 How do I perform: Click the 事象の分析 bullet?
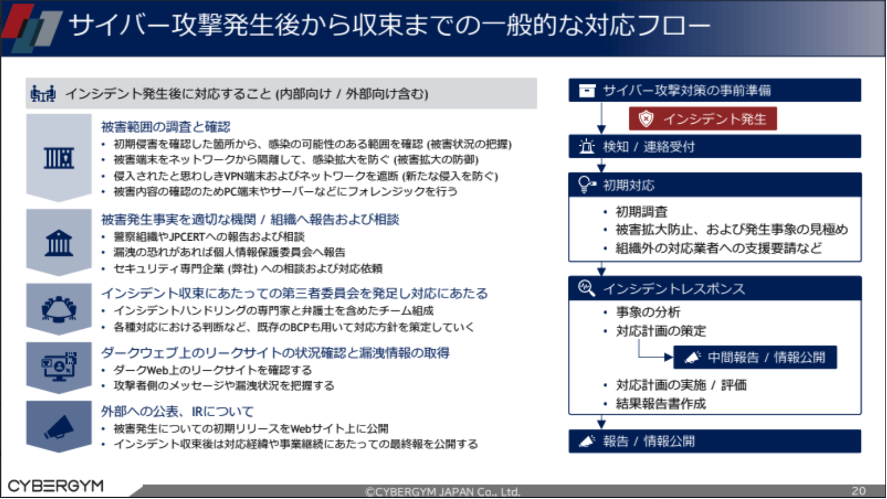click(x=648, y=312)
